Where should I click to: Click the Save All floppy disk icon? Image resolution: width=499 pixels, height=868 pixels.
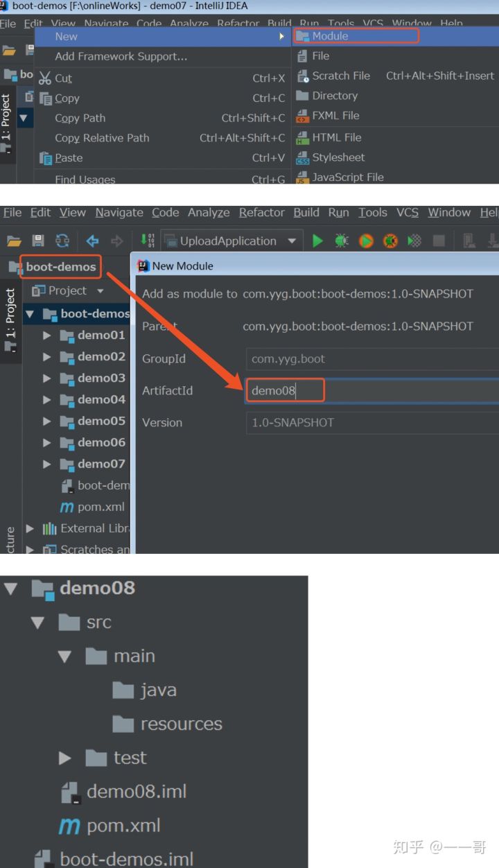[38, 241]
